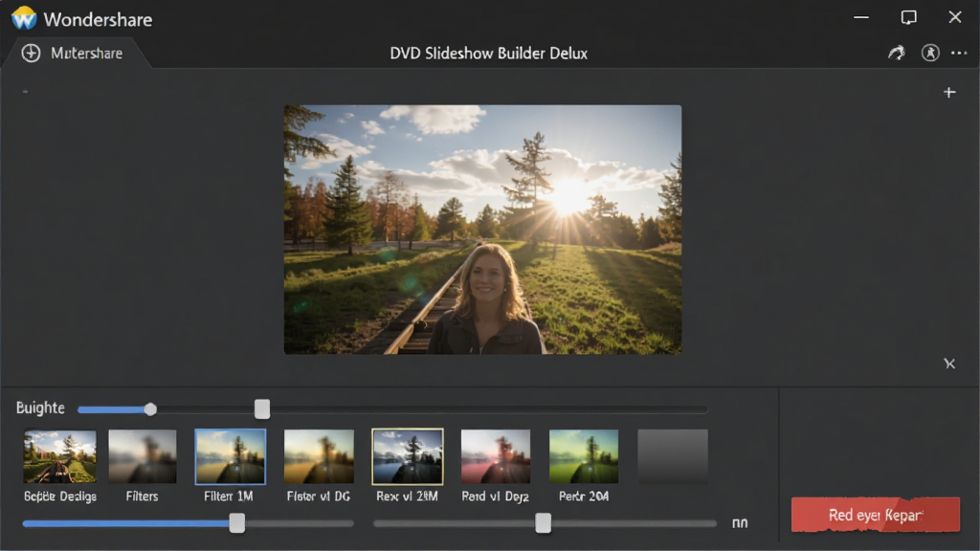Click the main photo preview
Screen dimensions: 980x551
coord(482,230)
